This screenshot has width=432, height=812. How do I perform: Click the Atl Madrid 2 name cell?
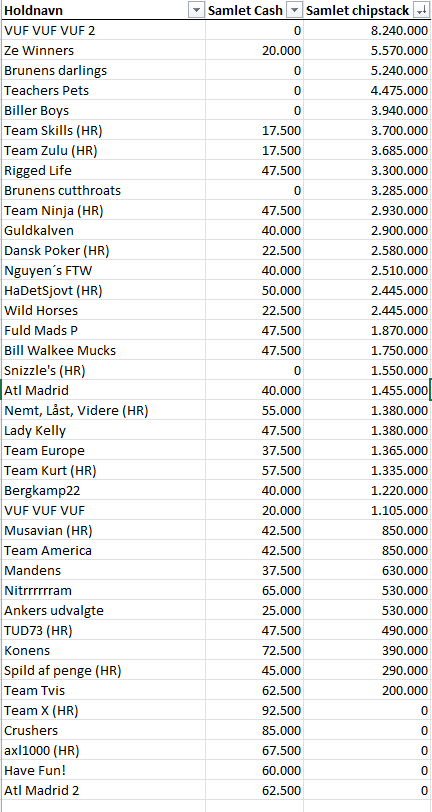point(103,790)
